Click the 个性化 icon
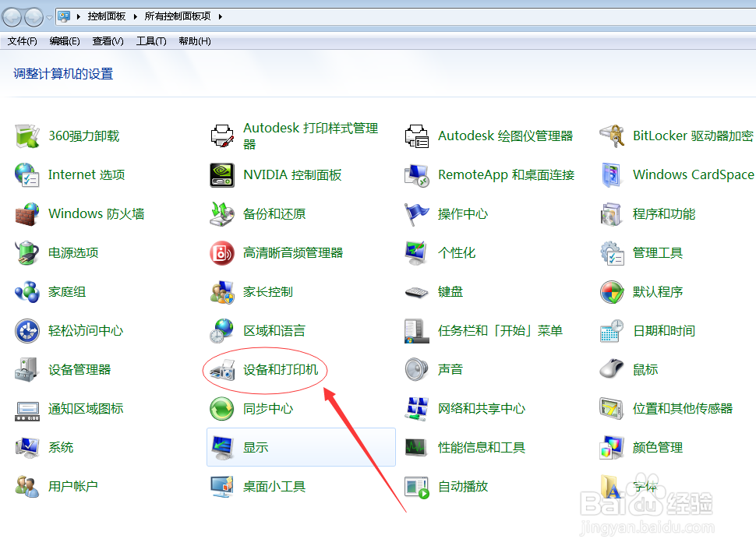 pyautogui.click(x=417, y=253)
